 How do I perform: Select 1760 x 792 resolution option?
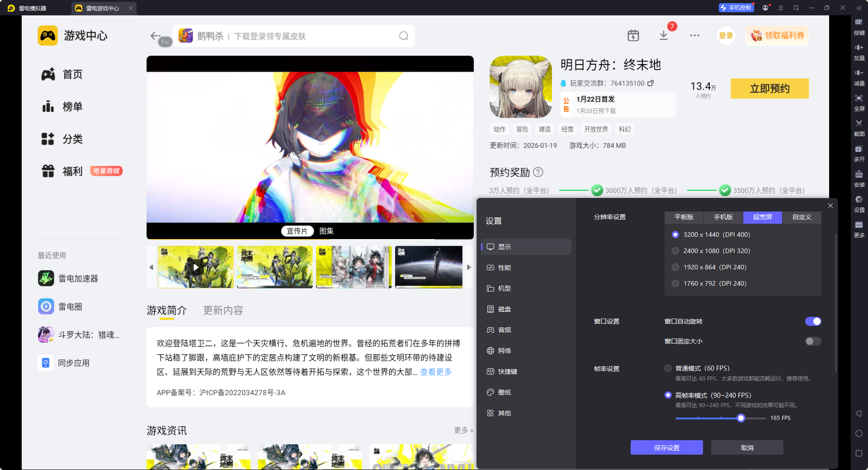pyautogui.click(x=675, y=283)
